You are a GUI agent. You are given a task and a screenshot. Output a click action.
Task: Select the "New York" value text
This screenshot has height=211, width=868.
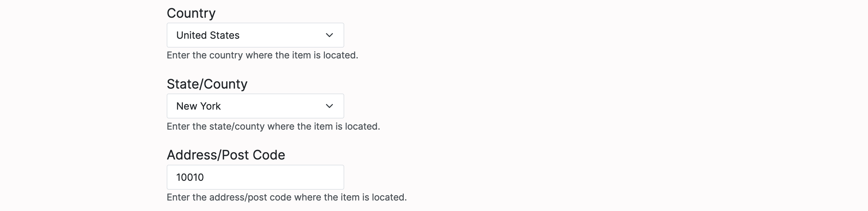coord(199,106)
